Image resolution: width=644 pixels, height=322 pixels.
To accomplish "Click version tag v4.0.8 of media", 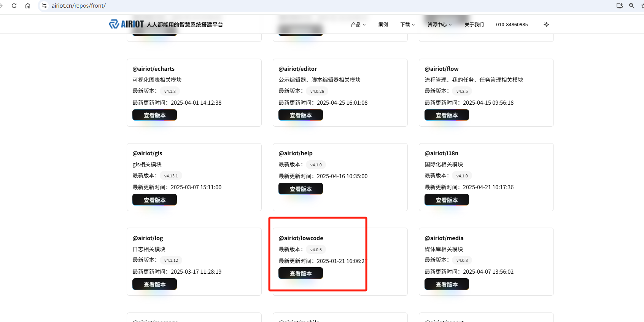I will tap(462, 260).
